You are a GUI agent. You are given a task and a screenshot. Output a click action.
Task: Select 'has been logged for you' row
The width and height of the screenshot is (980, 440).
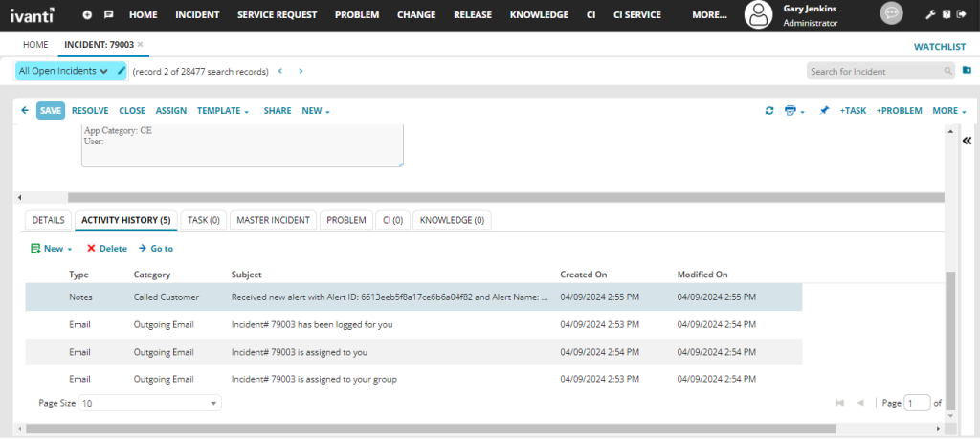click(x=413, y=324)
